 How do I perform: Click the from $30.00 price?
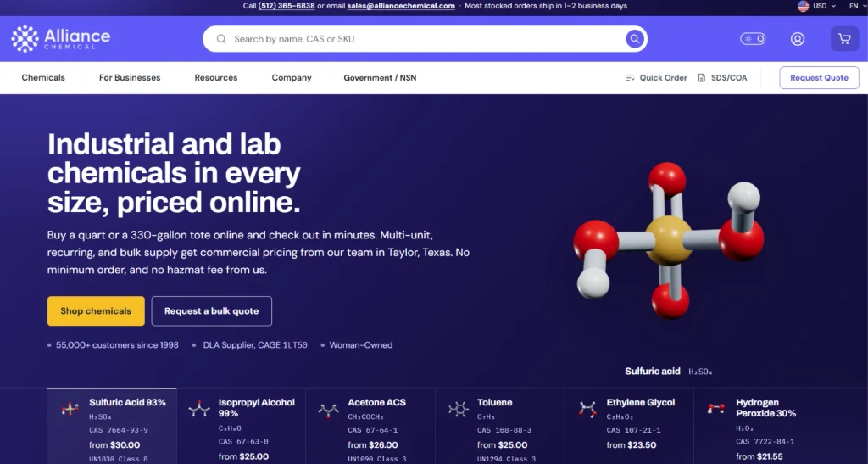[114, 445]
